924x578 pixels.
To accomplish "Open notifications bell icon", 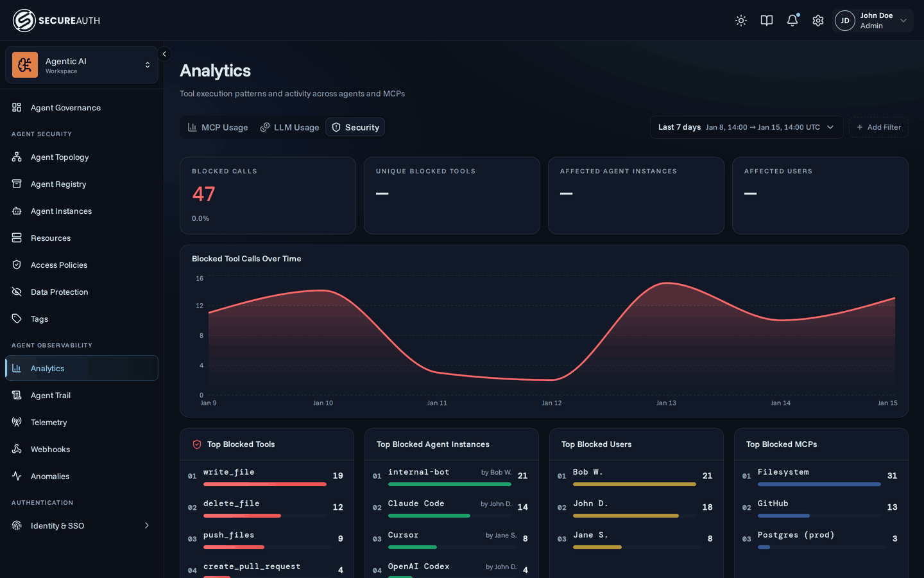I will pyautogui.click(x=792, y=21).
